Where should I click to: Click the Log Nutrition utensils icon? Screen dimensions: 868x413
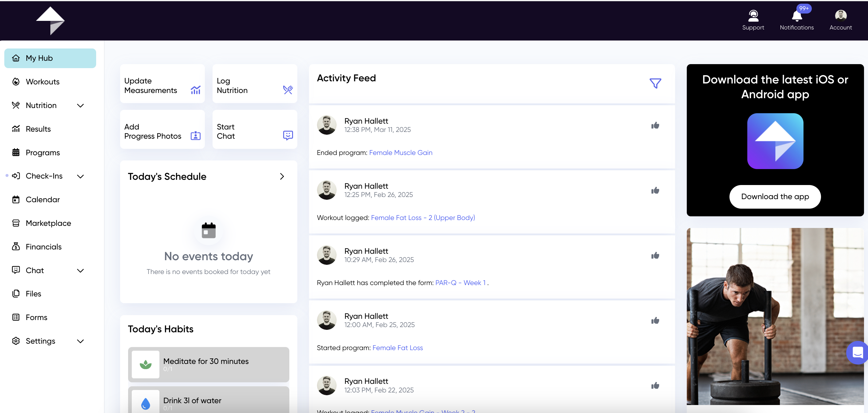pos(288,90)
